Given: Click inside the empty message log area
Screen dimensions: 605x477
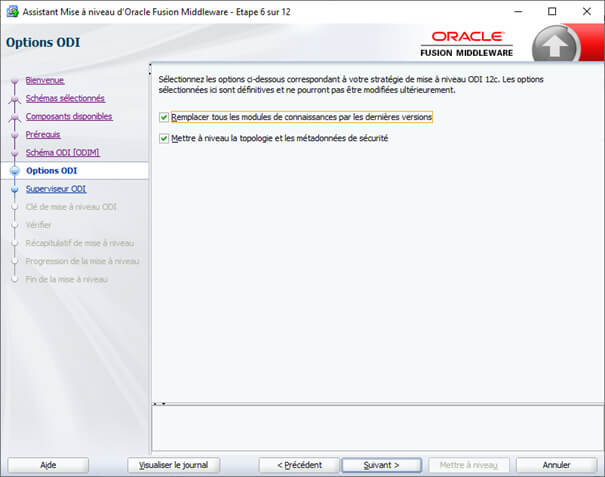Looking at the screenshot, I should click(x=377, y=428).
